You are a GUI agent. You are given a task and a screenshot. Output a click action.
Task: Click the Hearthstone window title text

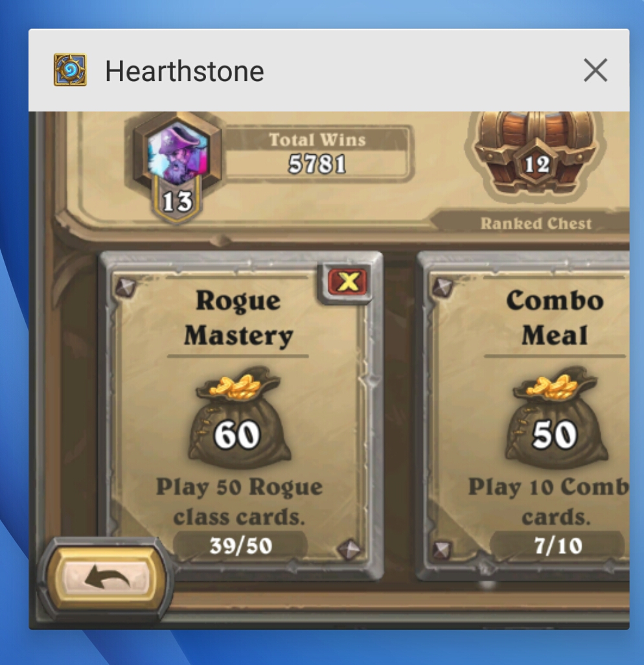point(185,71)
